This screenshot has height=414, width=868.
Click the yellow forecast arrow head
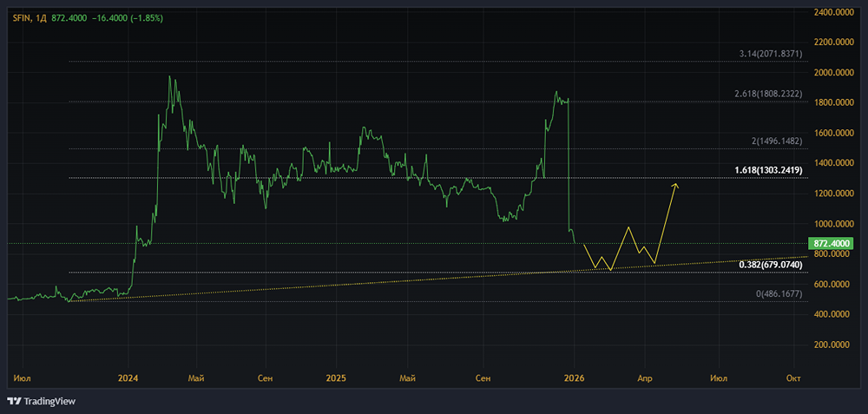[674, 185]
